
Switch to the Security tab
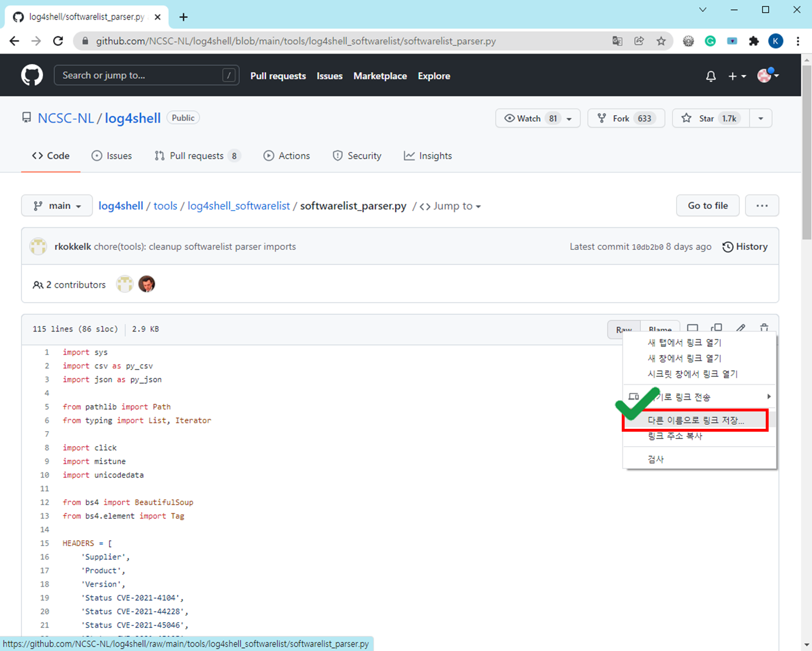click(x=357, y=156)
